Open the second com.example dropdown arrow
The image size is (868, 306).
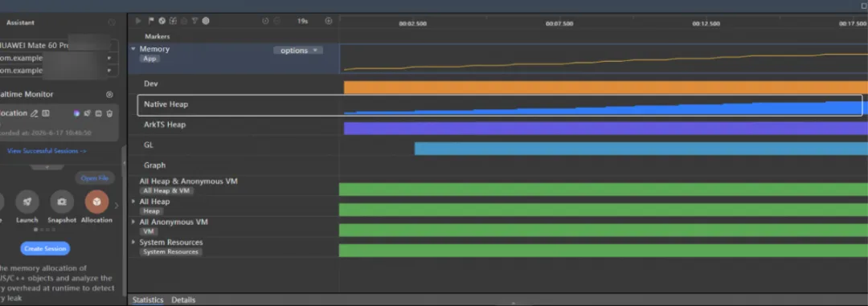pyautogui.click(x=109, y=71)
